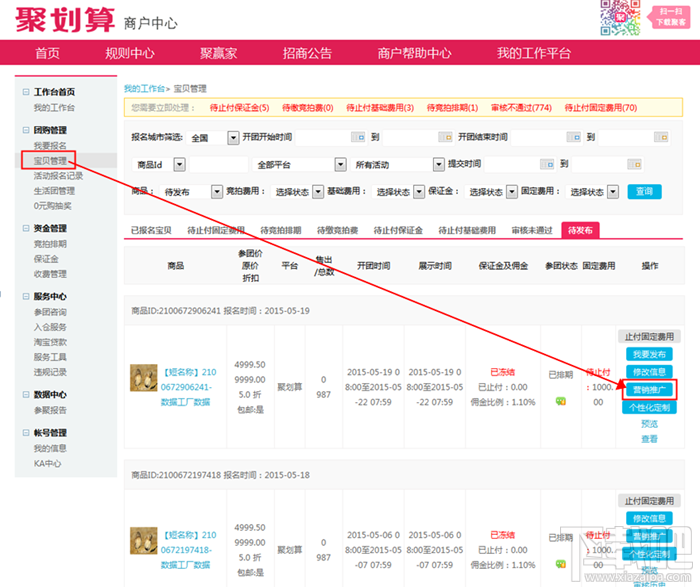This screenshot has height=587, width=700.
Task: Open 商户帮助中心 in the navigation bar
Action: [414, 53]
